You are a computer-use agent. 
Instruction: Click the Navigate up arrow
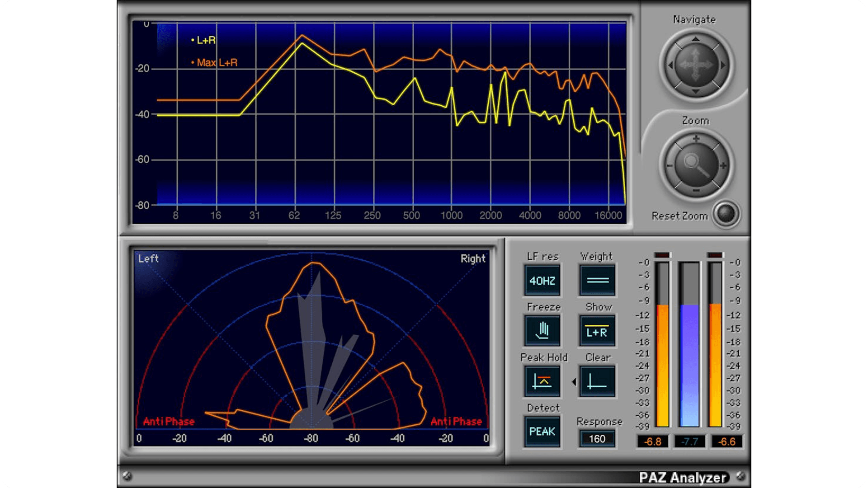coord(696,39)
